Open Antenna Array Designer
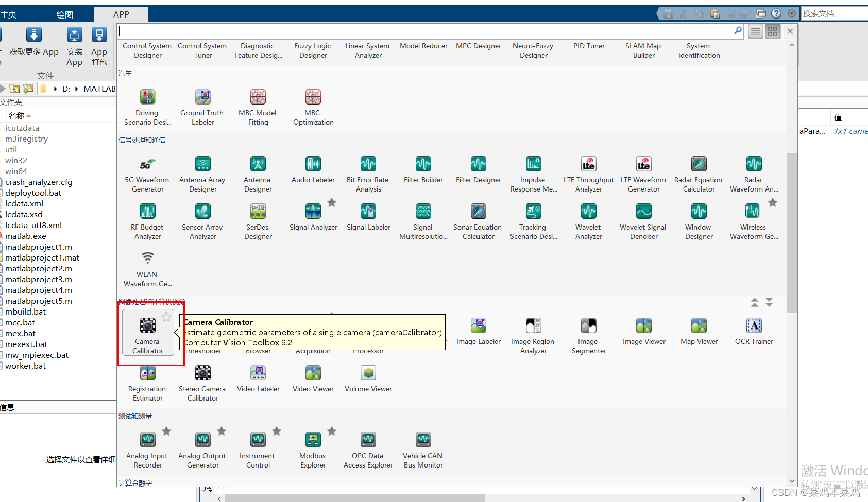868x502 pixels. pos(202,174)
